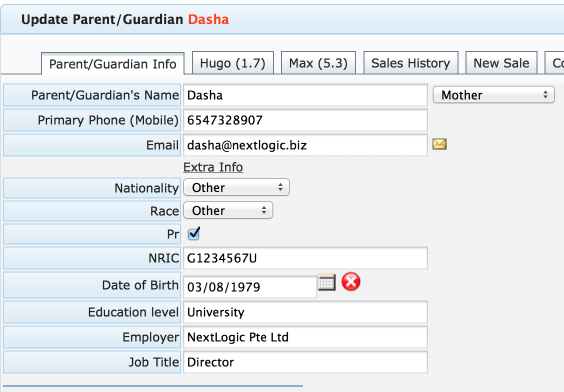The image size is (564, 392).
Task: Open the date of birth calendar picker
Action: click(327, 282)
